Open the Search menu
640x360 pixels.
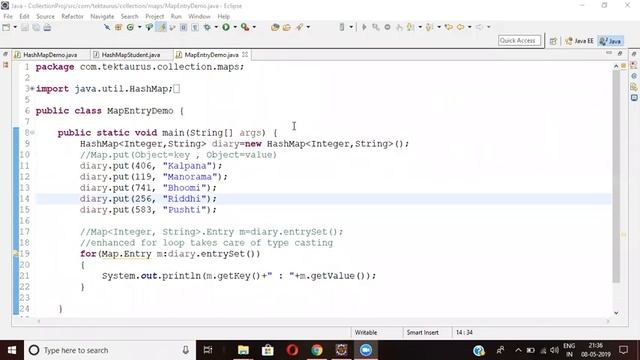coord(129,16)
